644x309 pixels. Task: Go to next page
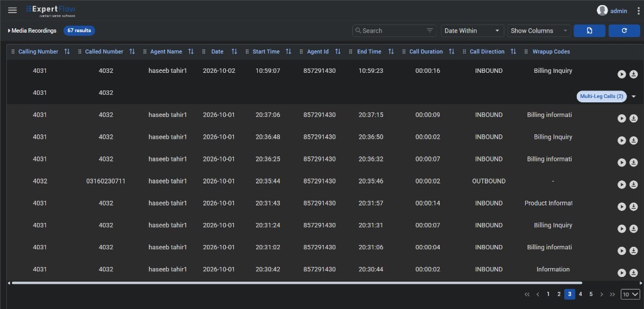[602, 294]
